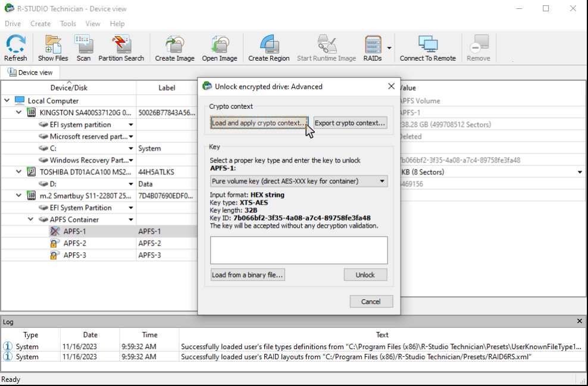Image resolution: width=588 pixels, height=386 pixels.
Task: Collapse the APFS Container node
Action: tap(31, 219)
